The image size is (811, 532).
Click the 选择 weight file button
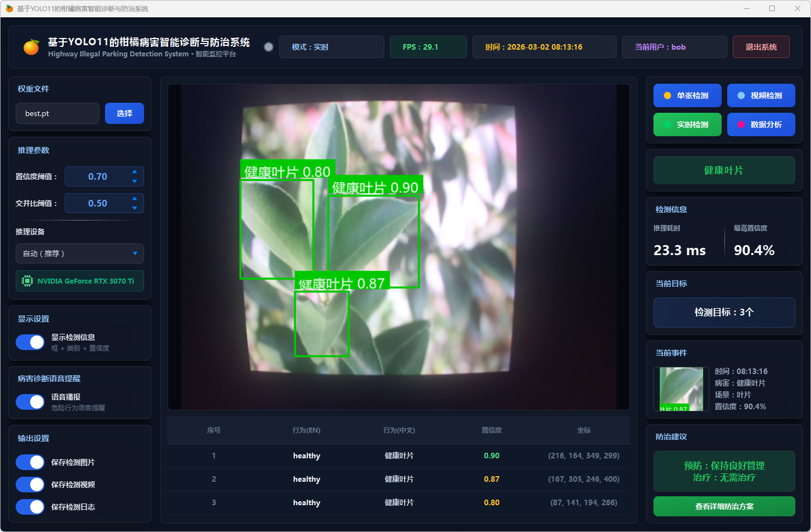[124, 113]
